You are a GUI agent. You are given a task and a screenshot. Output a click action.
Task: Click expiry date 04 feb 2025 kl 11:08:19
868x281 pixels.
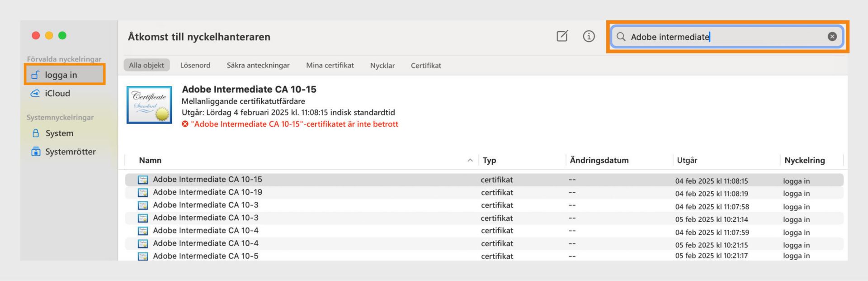[x=712, y=194]
